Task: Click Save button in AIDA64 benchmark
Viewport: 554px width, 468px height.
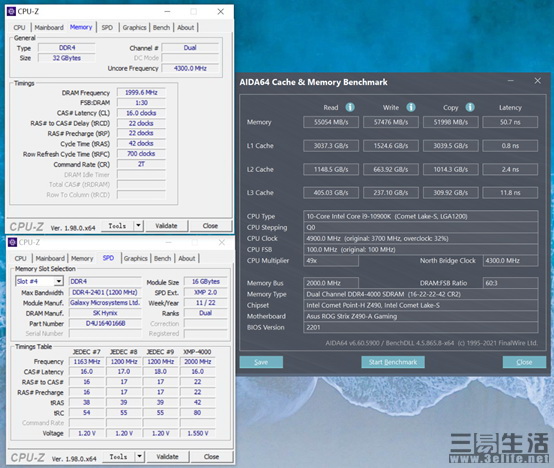Action: [261, 362]
